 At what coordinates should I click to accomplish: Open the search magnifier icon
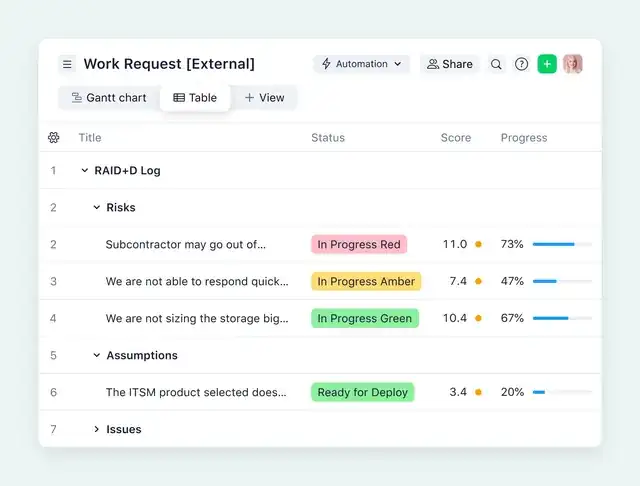click(x=496, y=64)
